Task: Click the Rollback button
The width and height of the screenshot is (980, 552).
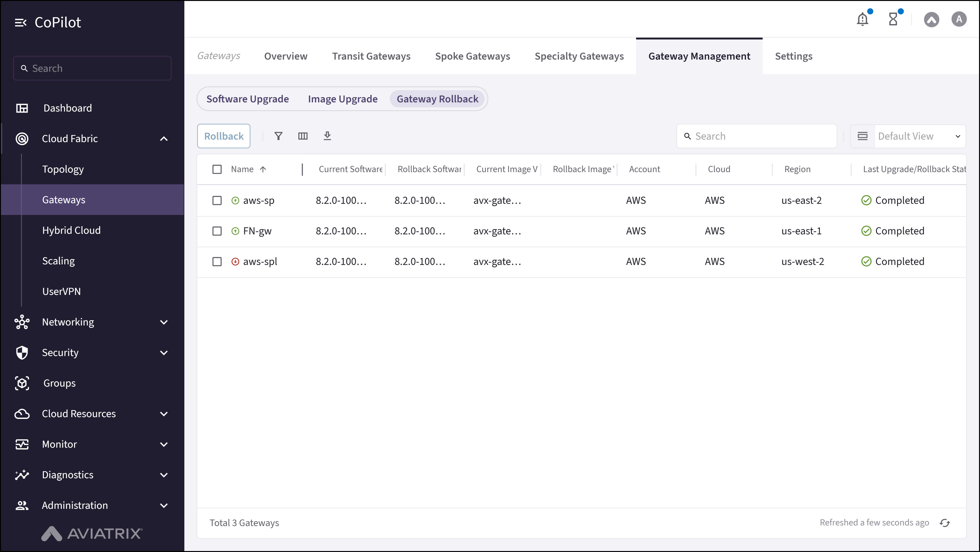Action: coord(223,136)
